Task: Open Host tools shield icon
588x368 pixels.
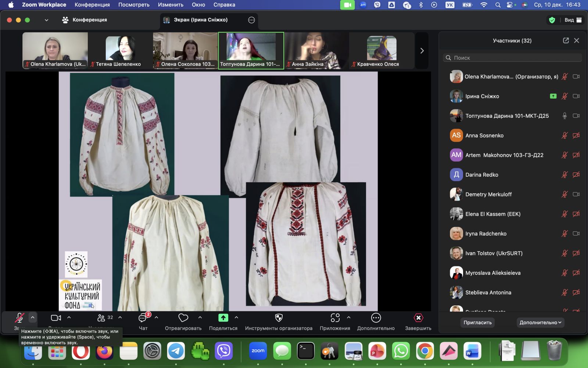Action: click(x=279, y=318)
